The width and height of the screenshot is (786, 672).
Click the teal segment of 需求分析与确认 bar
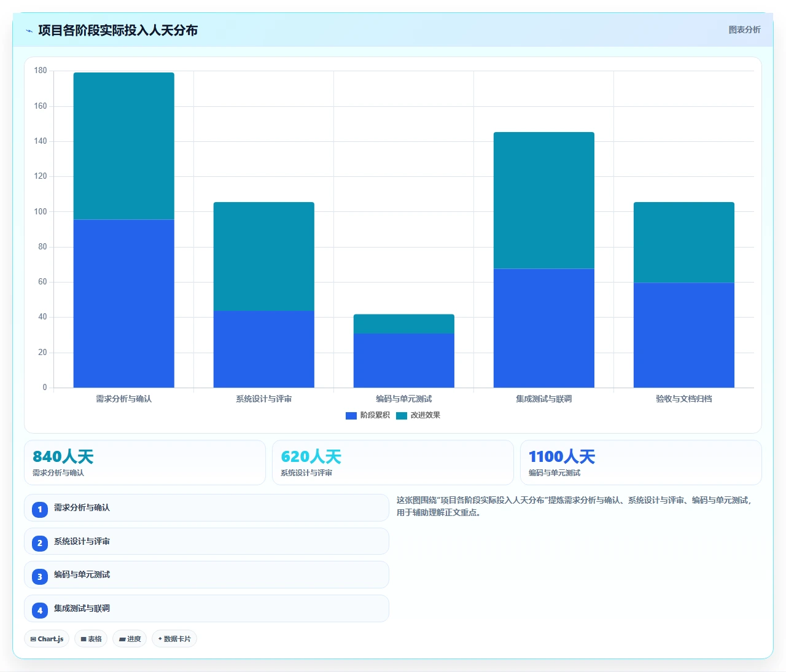point(124,146)
